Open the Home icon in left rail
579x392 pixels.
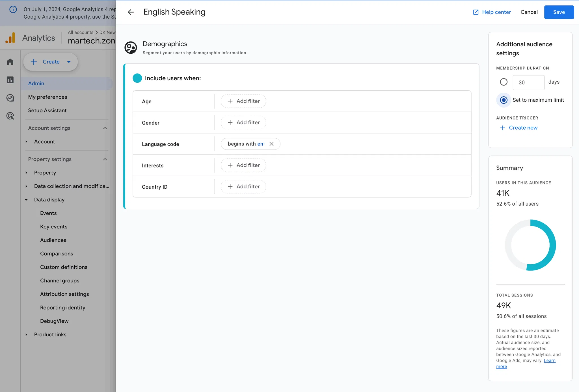(x=10, y=62)
